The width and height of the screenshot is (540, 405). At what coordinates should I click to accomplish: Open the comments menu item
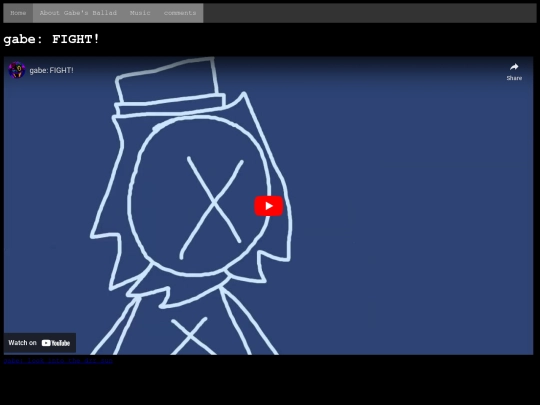click(x=180, y=13)
